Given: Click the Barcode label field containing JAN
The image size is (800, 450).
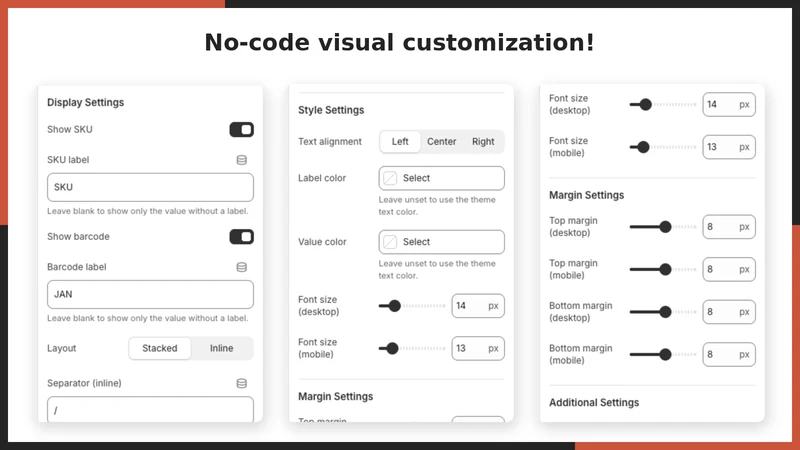Looking at the screenshot, I should pyautogui.click(x=151, y=294).
